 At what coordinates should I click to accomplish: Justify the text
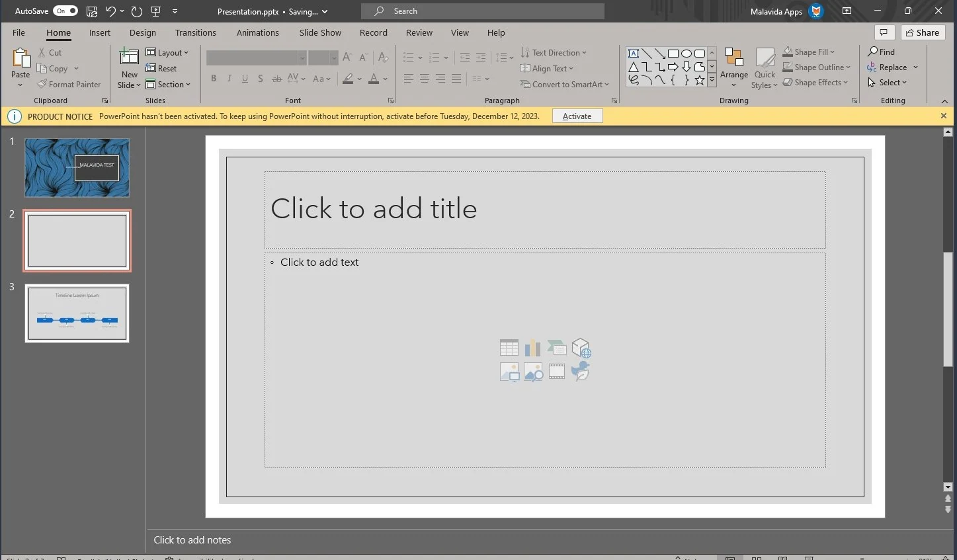click(x=456, y=79)
